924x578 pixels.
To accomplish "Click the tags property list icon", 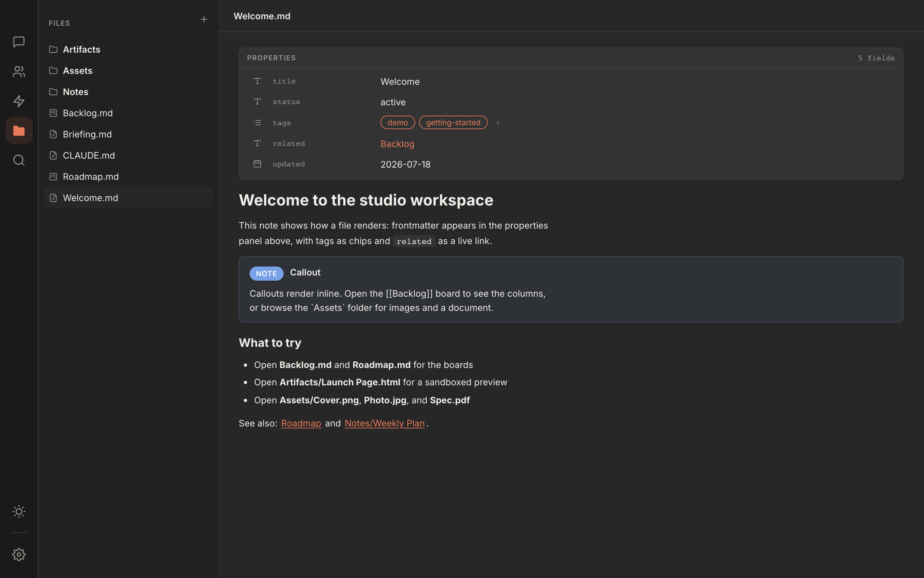I will click(x=257, y=123).
